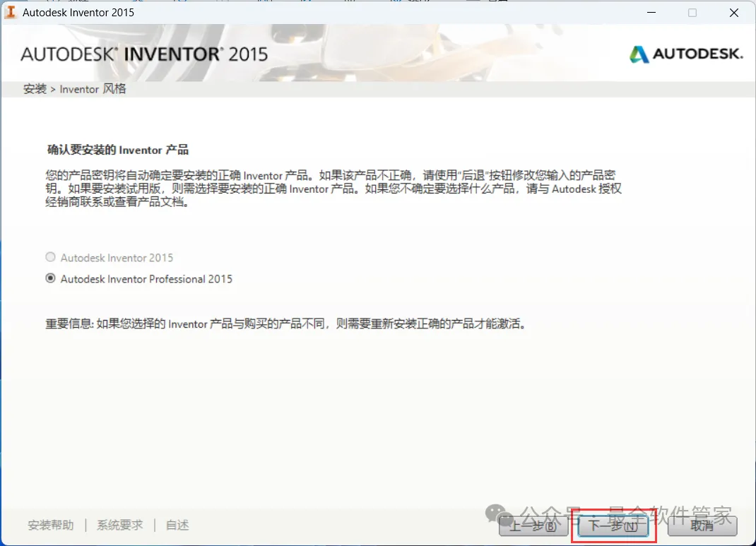This screenshot has width=756, height=546.
Task: Click the Inventor app icon in title bar
Action: point(10,12)
